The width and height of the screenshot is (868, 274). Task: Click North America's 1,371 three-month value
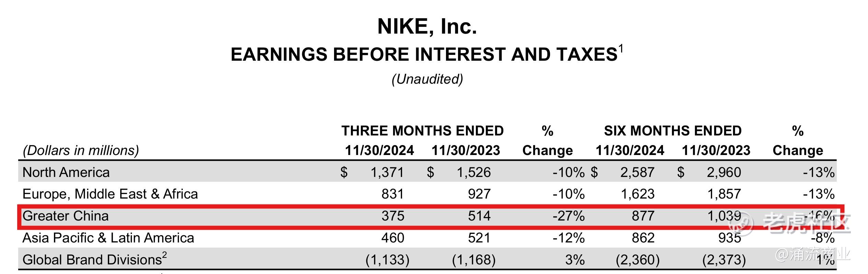coord(387,172)
